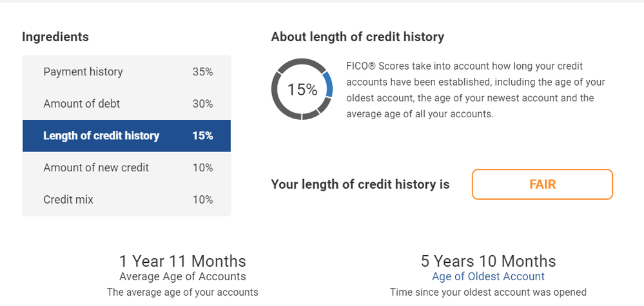Click Your length of credit history is text

360,185
